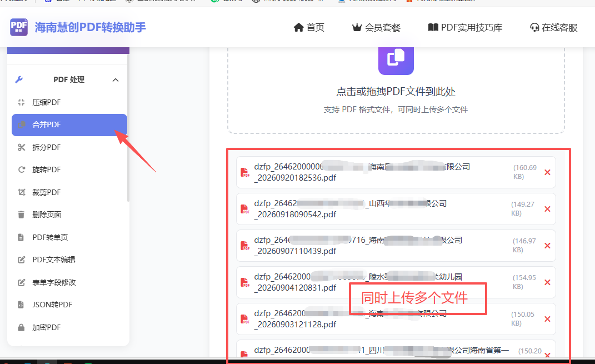595x364 pixels.
Task: Select 加密PDF in the sidebar
Action: coord(69,327)
